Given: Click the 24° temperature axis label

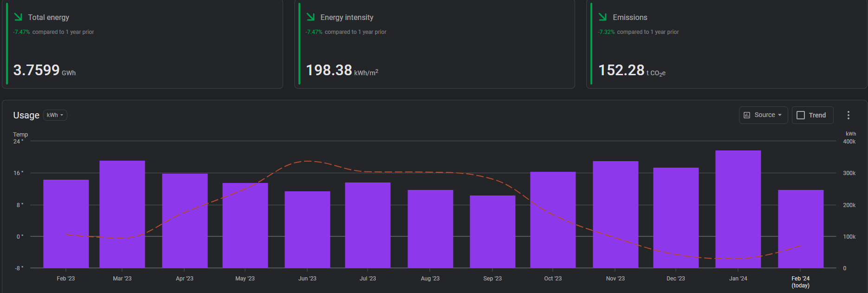Looking at the screenshot, I should point(18,142).
